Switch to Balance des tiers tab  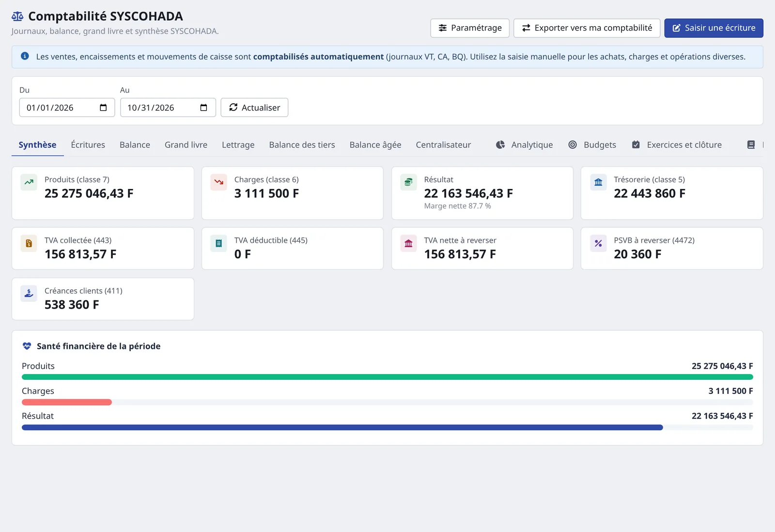coord(302,145)
